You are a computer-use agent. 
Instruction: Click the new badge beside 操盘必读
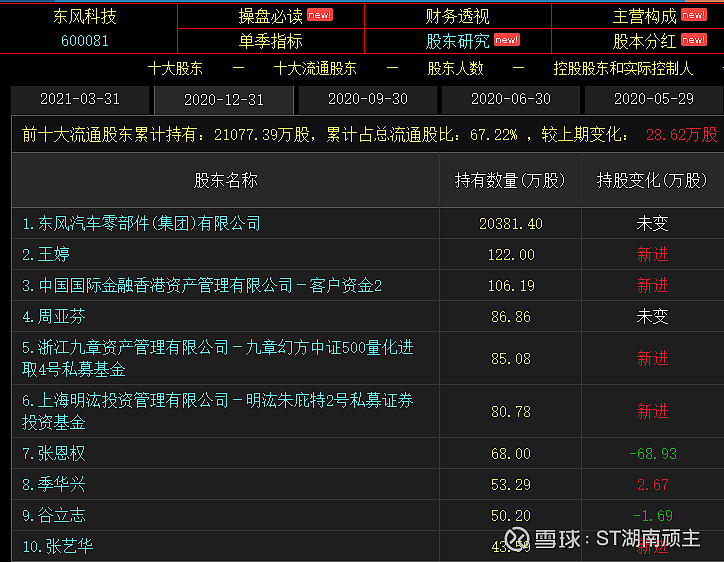[x=320, y=15]
